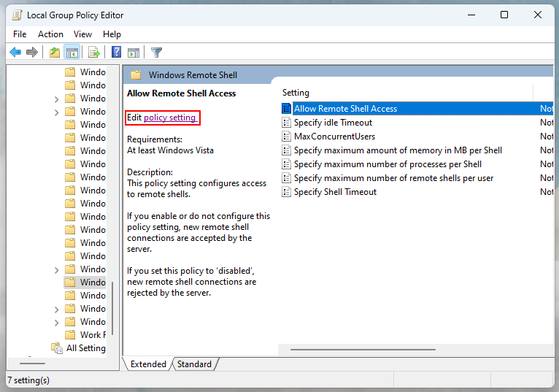The height and width of the screenshot is (392, 559).
Task: Open the File menu
Action: 20,34
